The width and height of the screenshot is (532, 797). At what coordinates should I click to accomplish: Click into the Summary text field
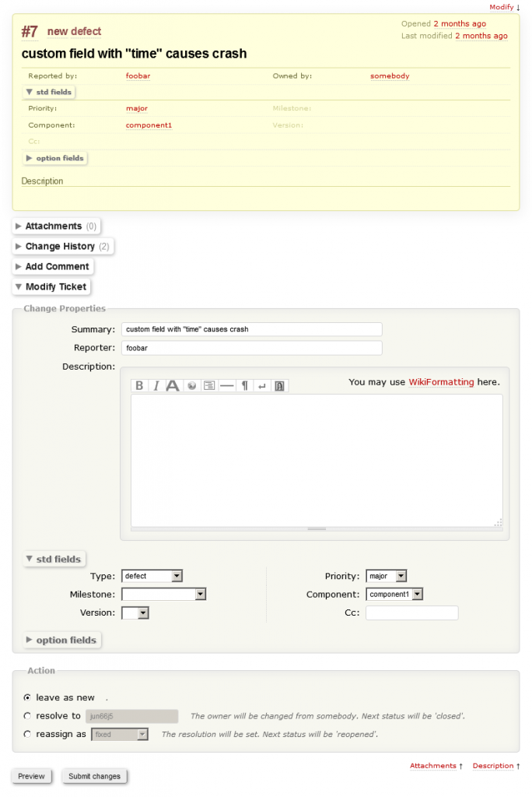tap(251, 329)
